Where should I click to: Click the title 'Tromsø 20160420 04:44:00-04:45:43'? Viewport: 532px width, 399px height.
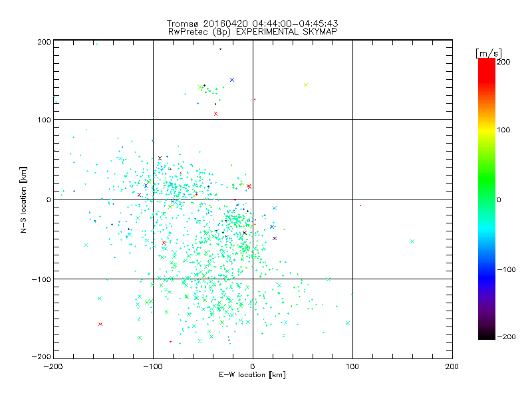[252, 23]
